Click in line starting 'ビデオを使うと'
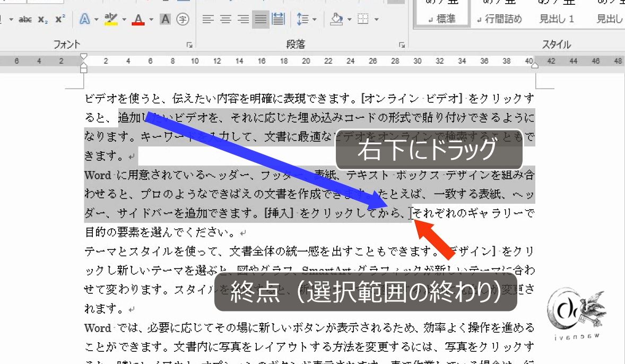 (309, 99)
